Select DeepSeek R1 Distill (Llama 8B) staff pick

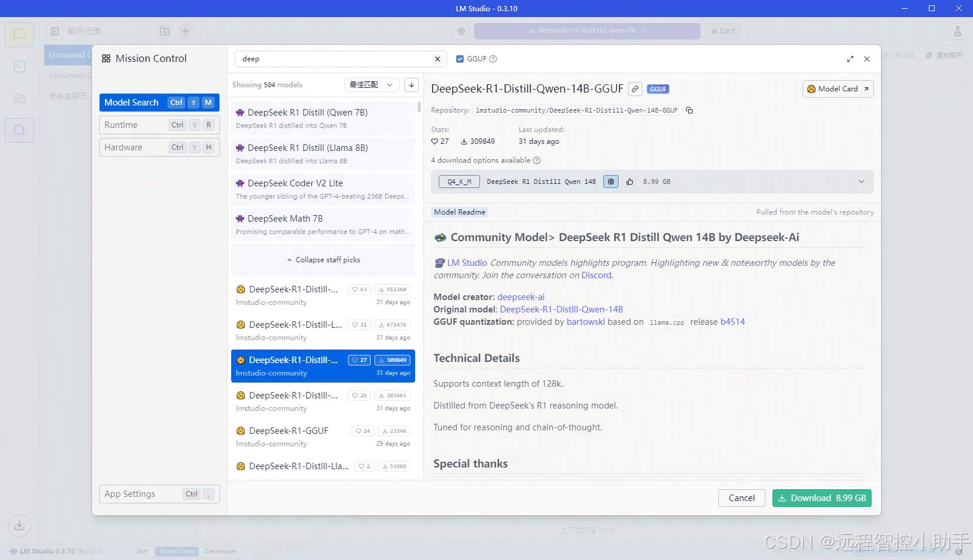coord(323,154)
